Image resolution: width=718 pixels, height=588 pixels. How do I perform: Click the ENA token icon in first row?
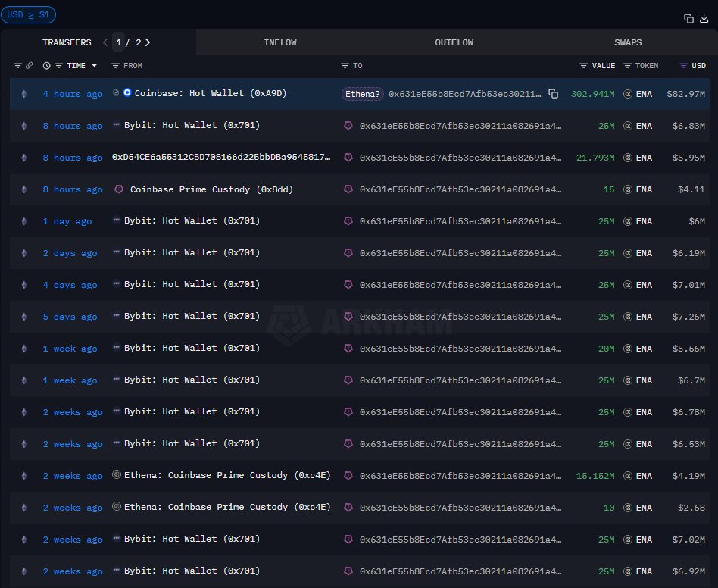628,94
